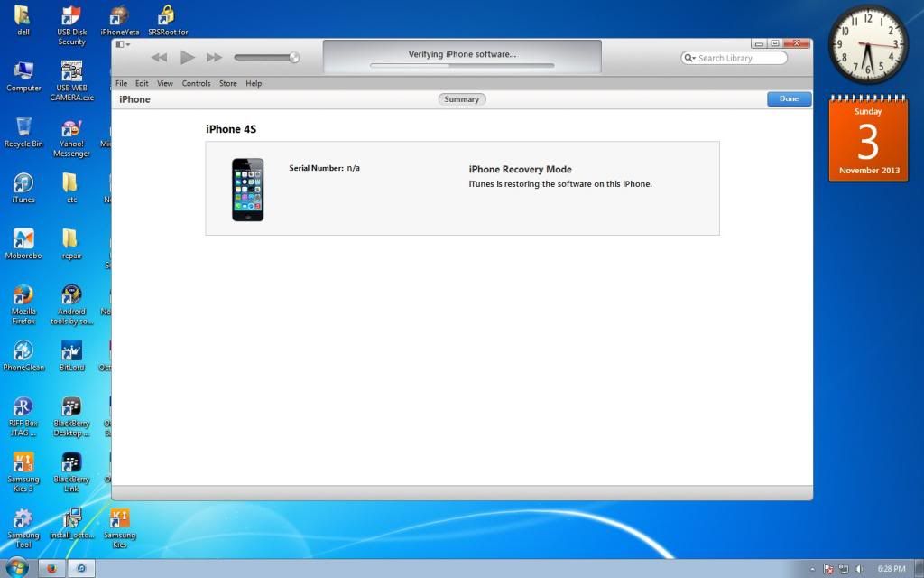Open the iTunes window menu dropdown at top-left
The height and width of the screenshot is (578, 924).
(124, 44)
